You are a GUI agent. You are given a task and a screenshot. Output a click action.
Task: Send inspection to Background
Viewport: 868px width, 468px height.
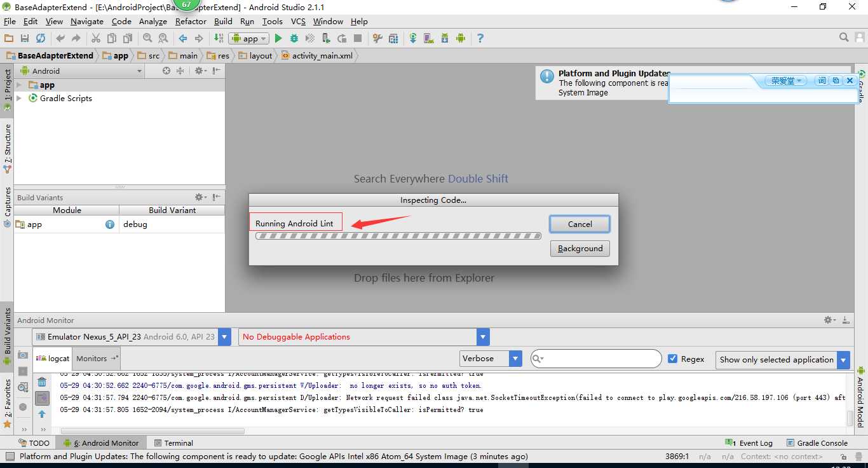tap(580, 249)
